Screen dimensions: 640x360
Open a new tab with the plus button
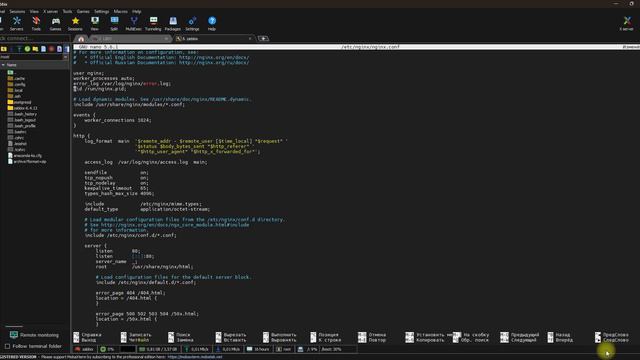pos(263,38)
